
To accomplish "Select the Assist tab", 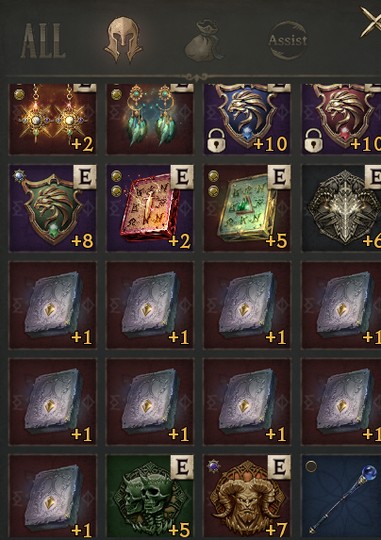I will coord(288,41).
